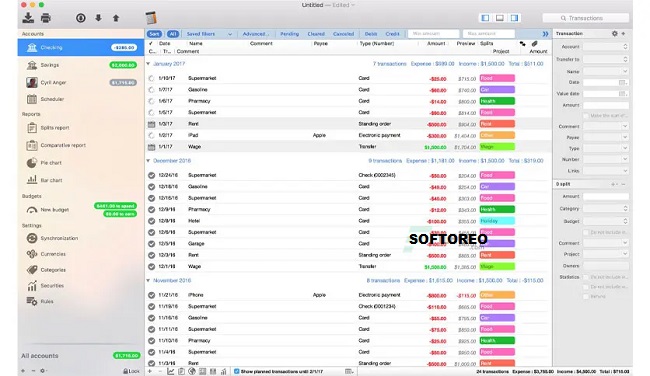This screenshot has height=376, width=650.
Task: Open the Transaction panel gear menu
Action: [614, 34]
